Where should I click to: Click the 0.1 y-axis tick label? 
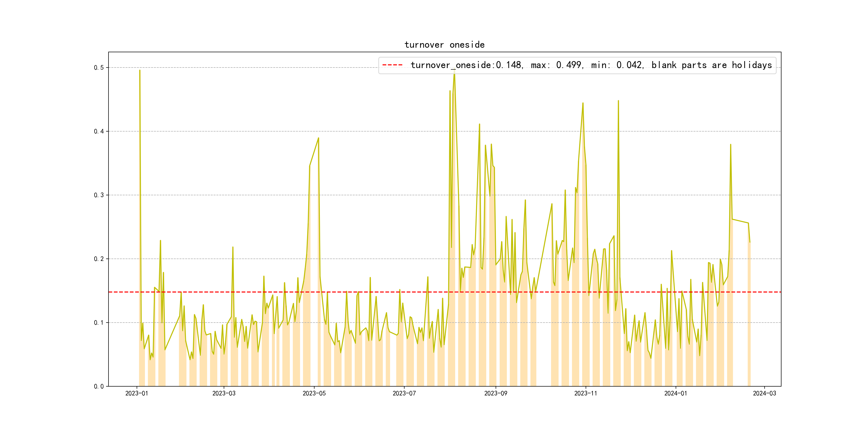click(x=99, y=323)
